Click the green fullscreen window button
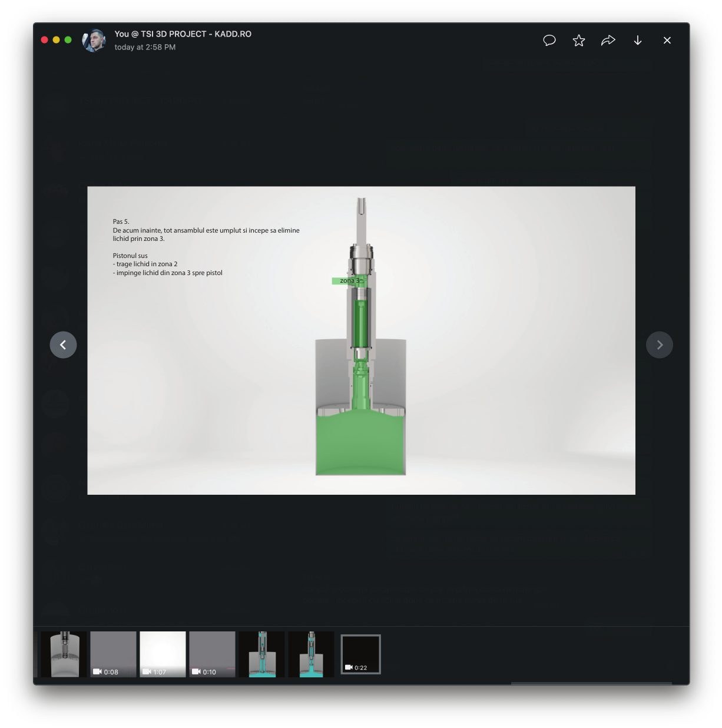This screenshot has height=728, width=722. pos(68,40)
